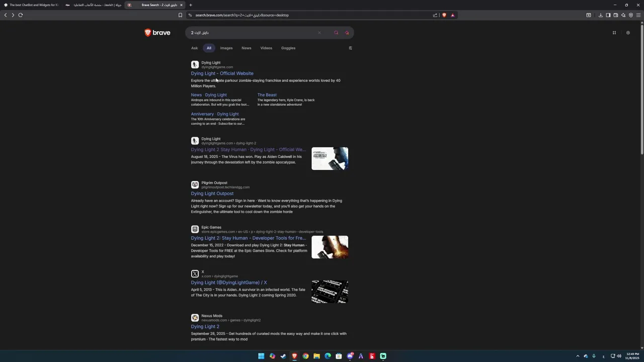This screenshot has height=362, width=644.
Task: Click the X result thumbnail image
Action: 330,292
